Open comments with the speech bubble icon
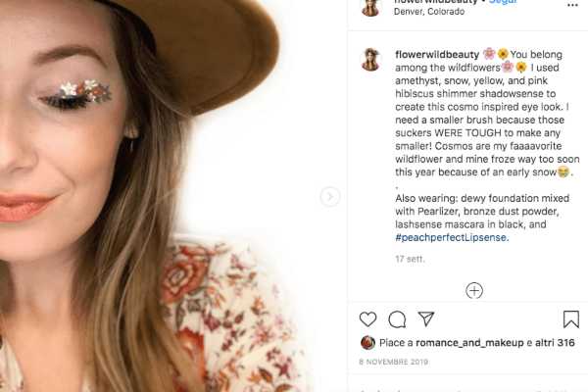 (x=397, y=319)
